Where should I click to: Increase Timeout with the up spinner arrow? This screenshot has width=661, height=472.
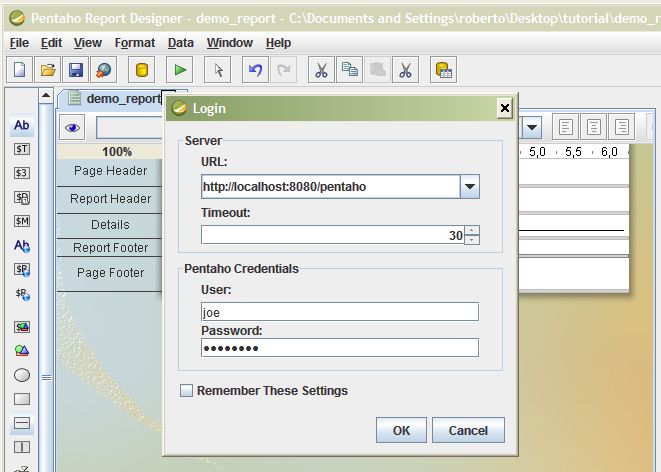(472, 231)
